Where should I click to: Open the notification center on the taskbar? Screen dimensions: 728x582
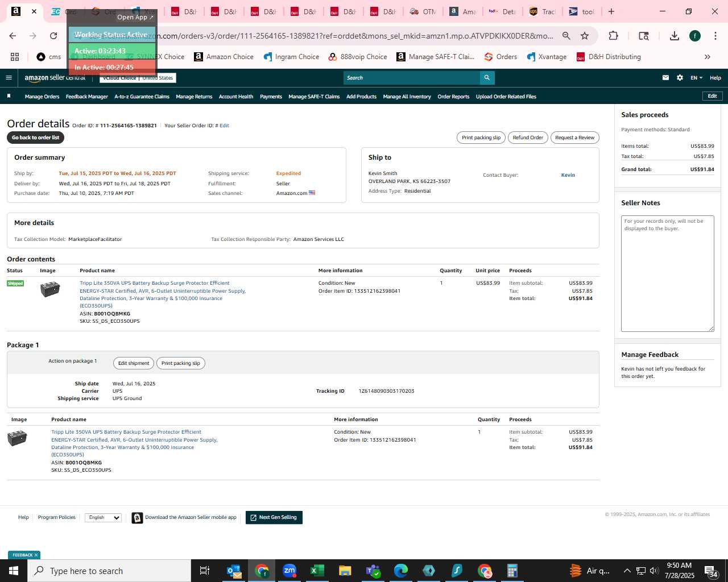coord(710,571)
